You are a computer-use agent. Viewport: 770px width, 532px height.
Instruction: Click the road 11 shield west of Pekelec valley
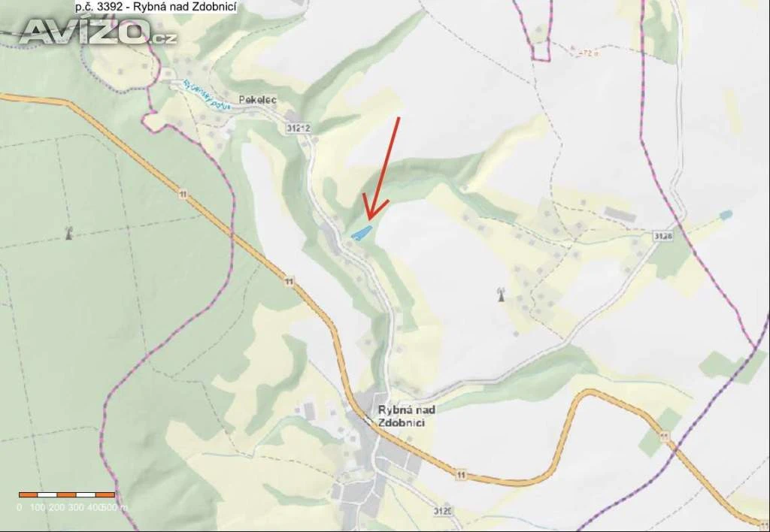[183, 195]
